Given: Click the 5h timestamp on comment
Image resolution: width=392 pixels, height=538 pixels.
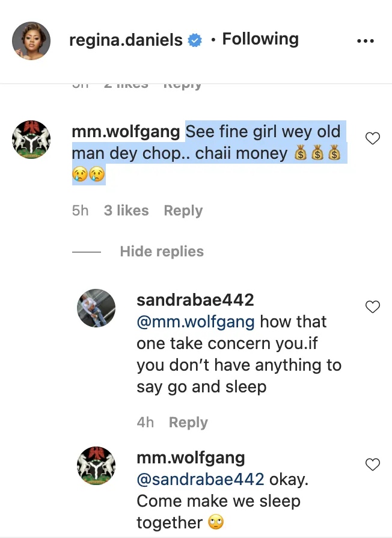Looking at the screenshot, I should coord(80,211).
